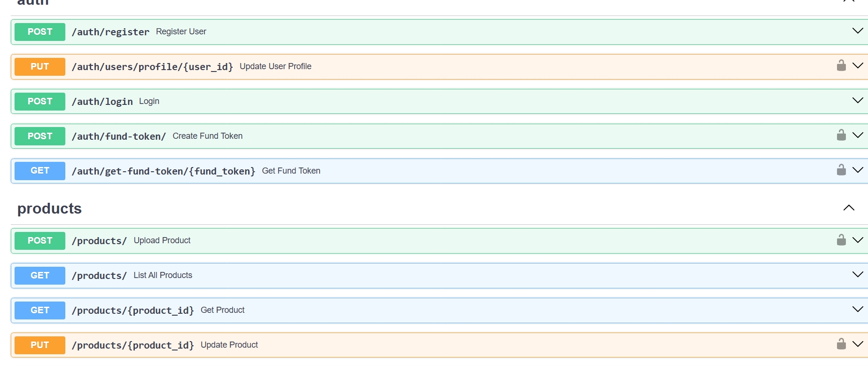Open the /products/{product_id} path of Get Product

(x=133, y=310)
